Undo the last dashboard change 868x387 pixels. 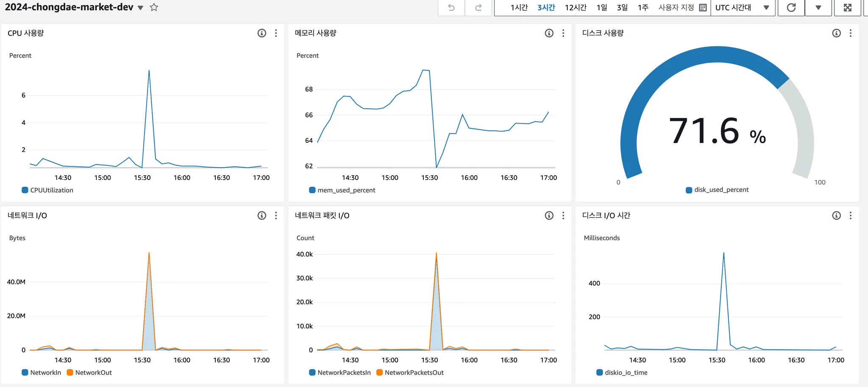pyautogui.click(x=451, y=8)
